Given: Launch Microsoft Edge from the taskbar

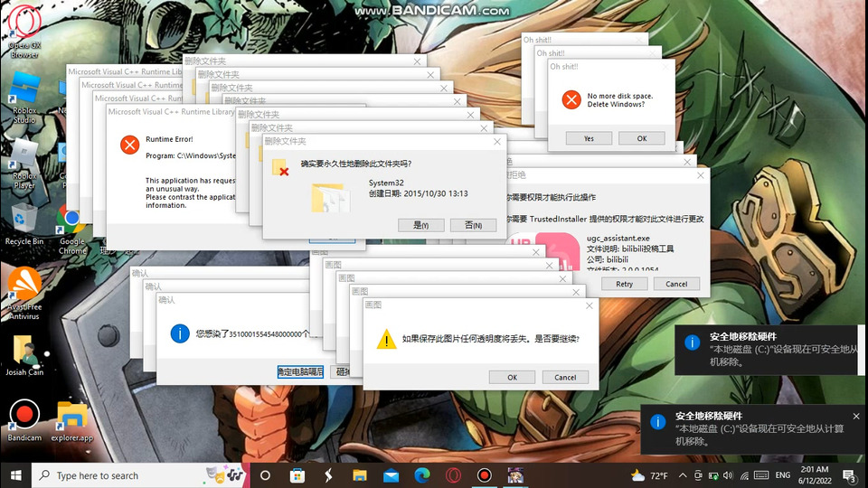Looking at the screenshot, I should (422, 475).
